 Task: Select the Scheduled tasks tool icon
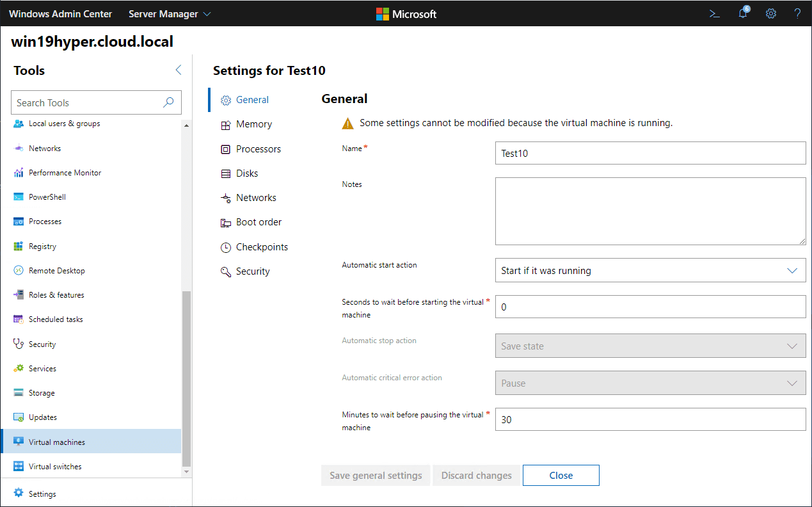pos(17,319)
